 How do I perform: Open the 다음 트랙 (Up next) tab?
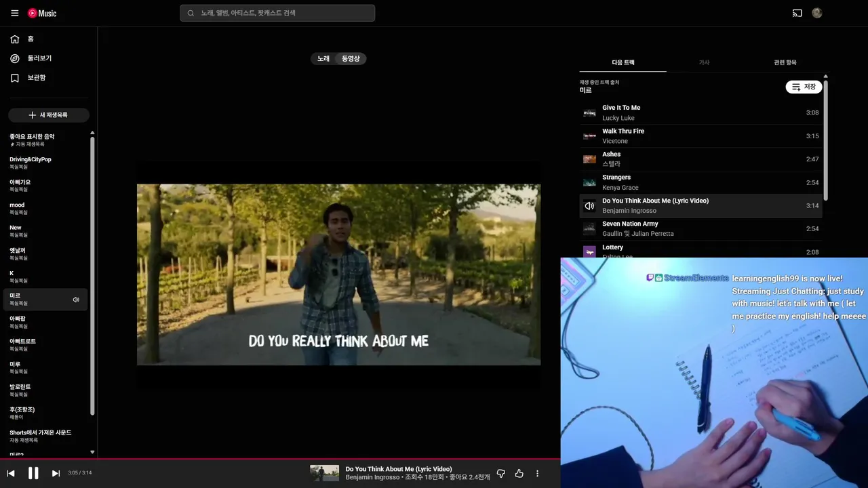coord(623,62)
